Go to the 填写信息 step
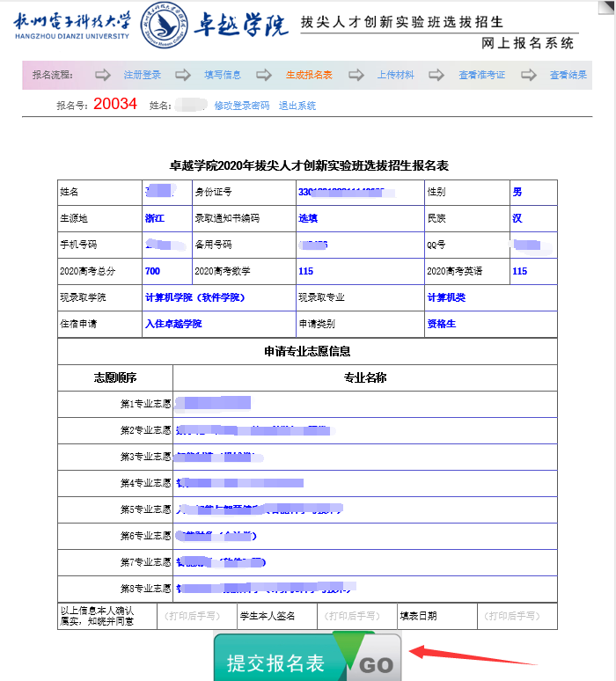 (x=223, y=75)
